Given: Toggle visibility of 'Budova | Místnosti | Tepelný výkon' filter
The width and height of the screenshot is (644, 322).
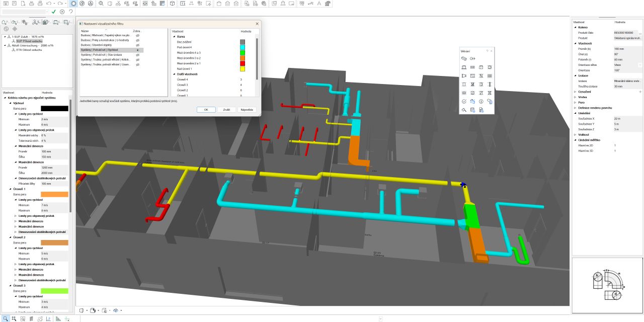Looking at the screenshot, I should click(137, 35).
